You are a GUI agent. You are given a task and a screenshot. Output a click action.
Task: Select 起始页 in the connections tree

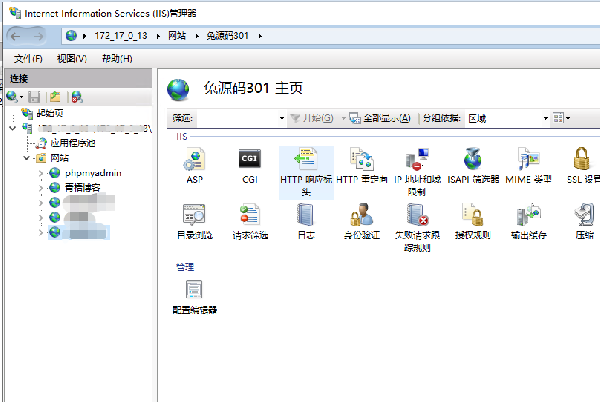point(50,113)
